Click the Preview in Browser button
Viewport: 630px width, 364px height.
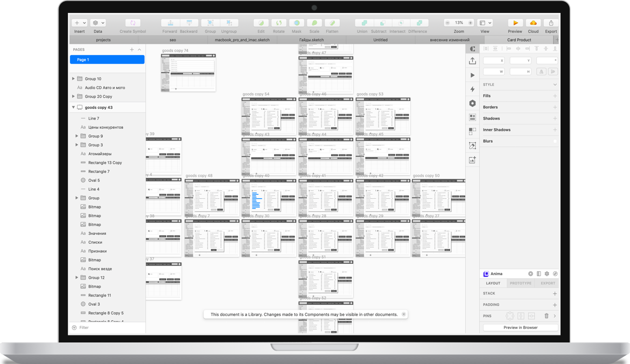coord(520,327)
